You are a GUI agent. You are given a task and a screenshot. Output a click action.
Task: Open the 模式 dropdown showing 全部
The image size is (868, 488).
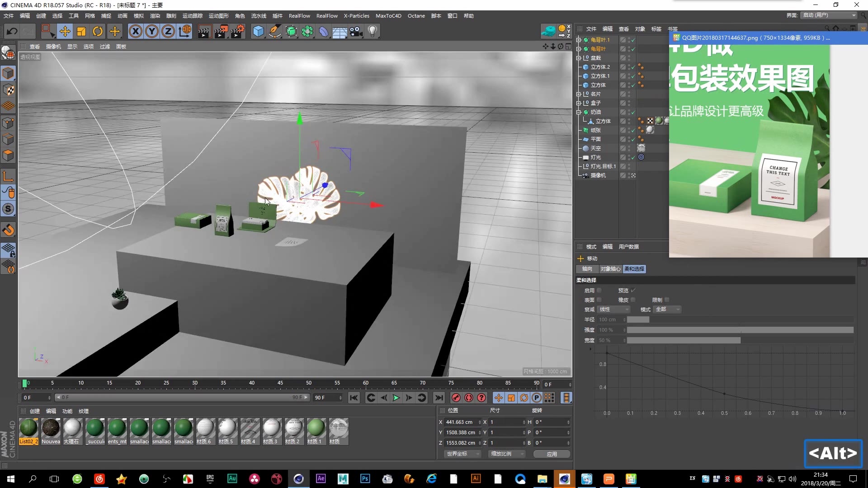tap(668, 309)
